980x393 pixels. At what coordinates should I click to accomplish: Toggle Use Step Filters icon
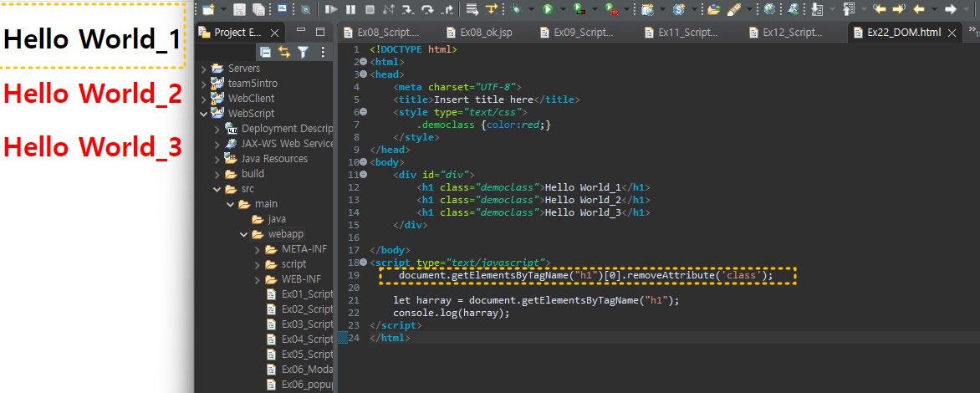491,9
